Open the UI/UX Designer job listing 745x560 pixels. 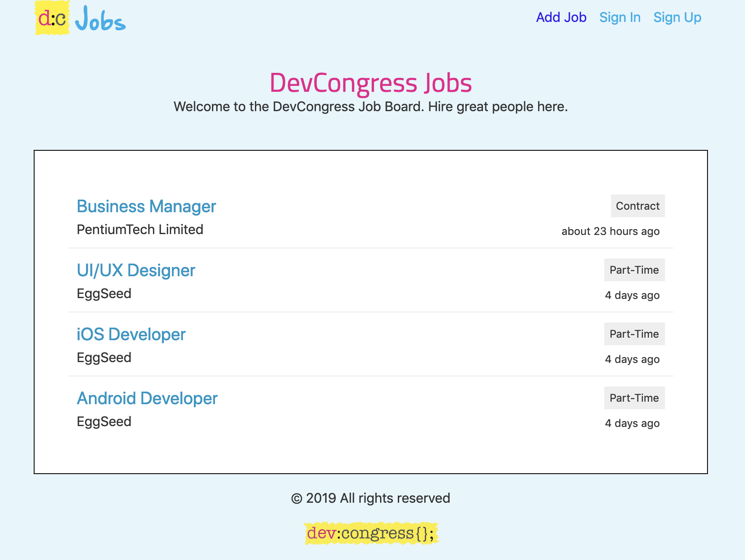(136, 270)
